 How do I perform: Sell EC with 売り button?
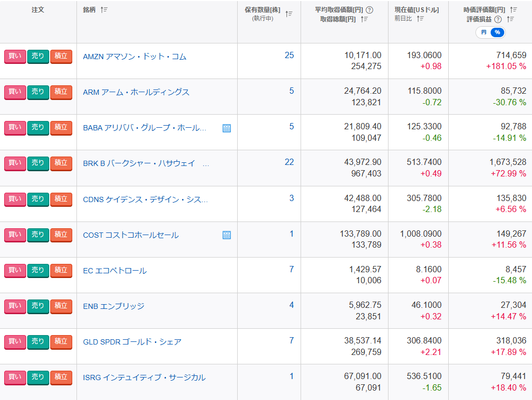(x=38, y=270)
